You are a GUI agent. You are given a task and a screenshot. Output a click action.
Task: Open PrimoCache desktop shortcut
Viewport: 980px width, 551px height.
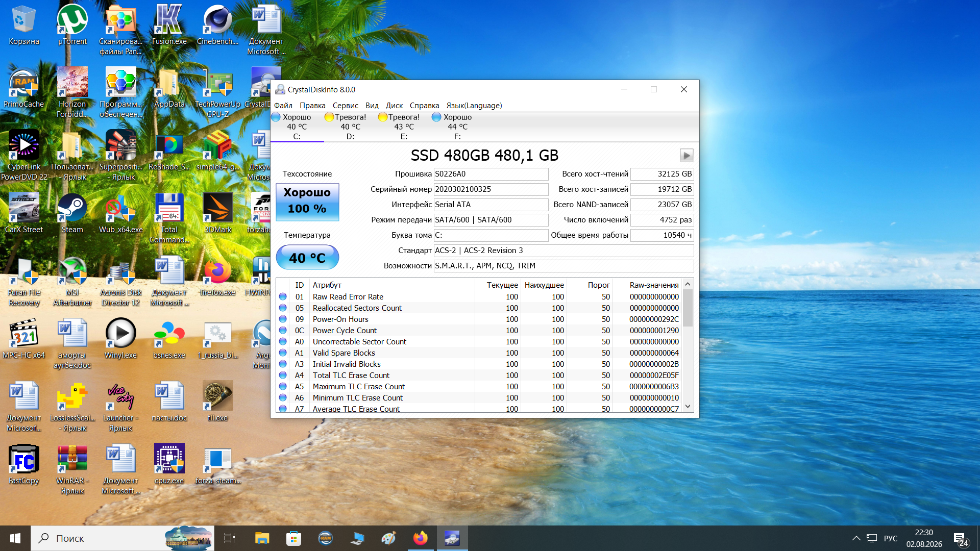pyautogui.click(x=23, y=88)
